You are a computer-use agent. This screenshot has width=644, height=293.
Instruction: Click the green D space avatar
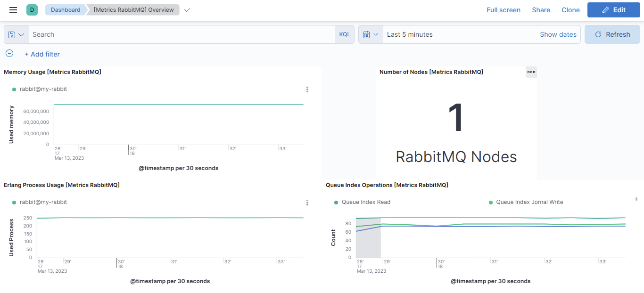point(32,10)
